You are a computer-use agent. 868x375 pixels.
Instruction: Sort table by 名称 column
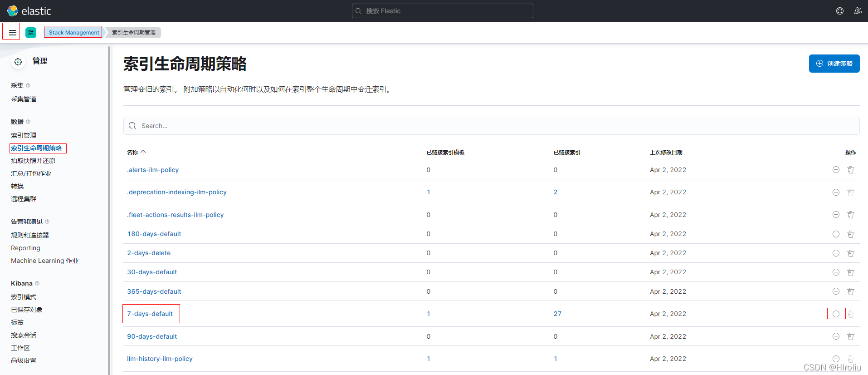click(x=136, y=153)
